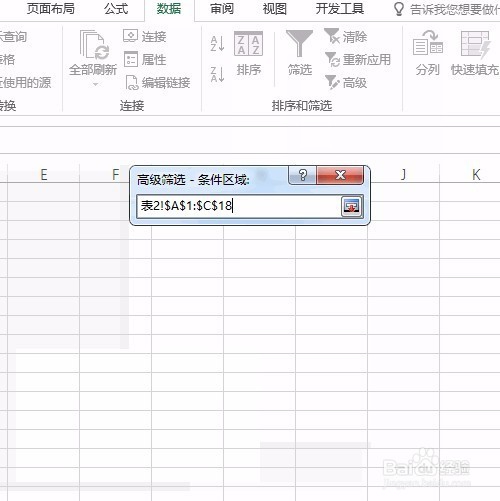The height and width of the screenshot is (501, 500).
Task: Expand dialog with range-select button
Action: coord(352,206)
